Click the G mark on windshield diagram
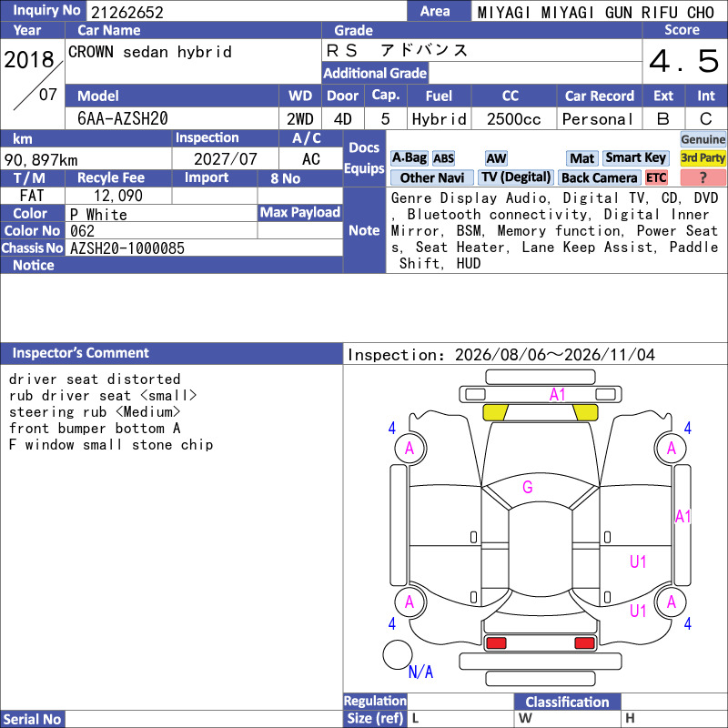The height and width of the screenshot is (728, 728). (528, 487)
